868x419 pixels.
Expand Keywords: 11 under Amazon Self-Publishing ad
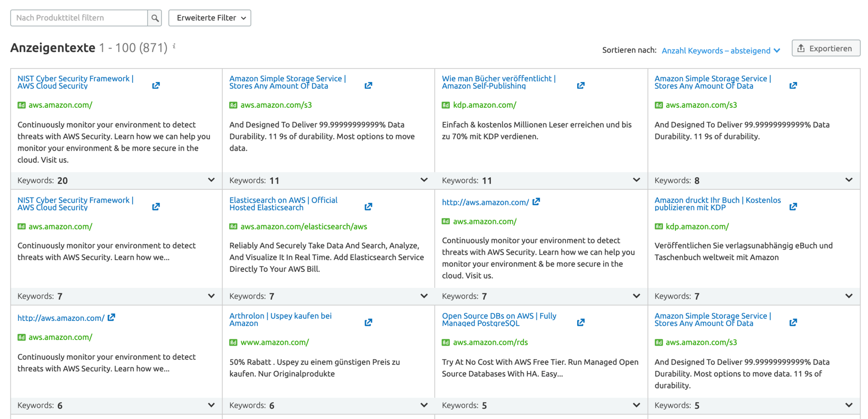(636, 180)
